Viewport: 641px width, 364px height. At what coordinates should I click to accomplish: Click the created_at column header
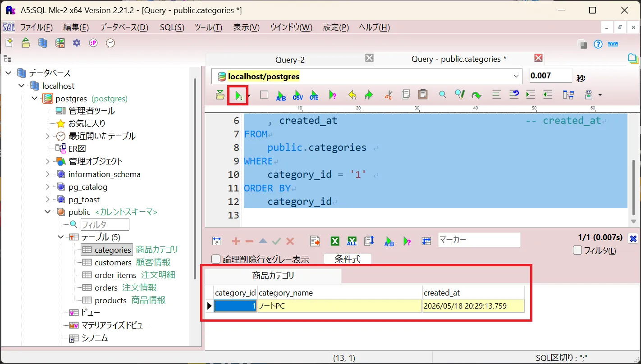tap(473, 293)
